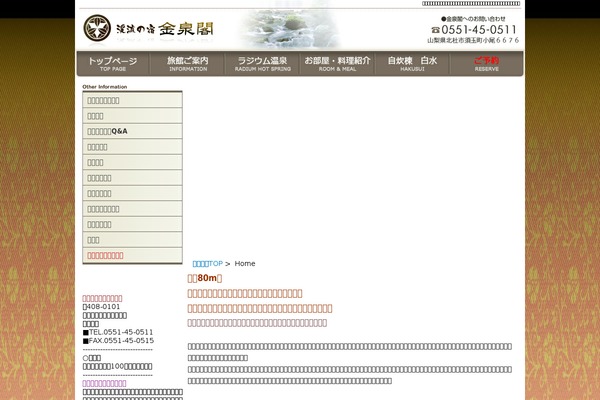Open the sidebar item ending in Q&A
The height and width of the screenshot is (400, 600).
132,131
